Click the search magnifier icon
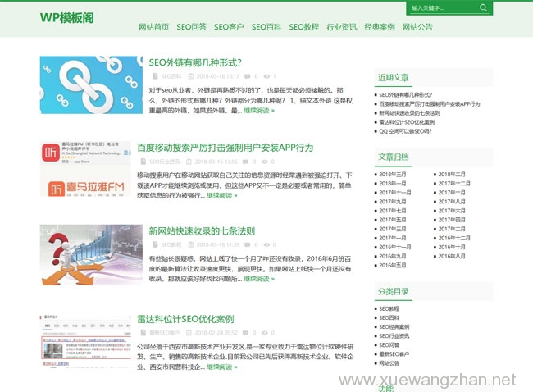 click(483, 8)
